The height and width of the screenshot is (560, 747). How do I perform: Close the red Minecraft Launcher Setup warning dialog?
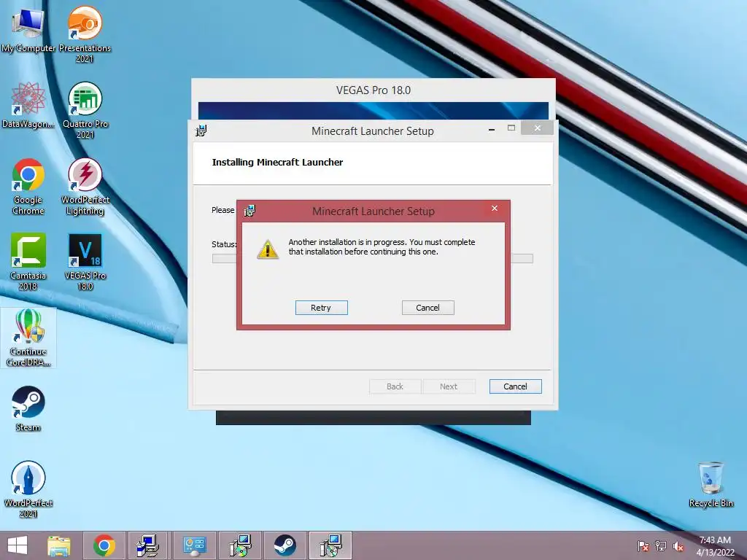495,209
